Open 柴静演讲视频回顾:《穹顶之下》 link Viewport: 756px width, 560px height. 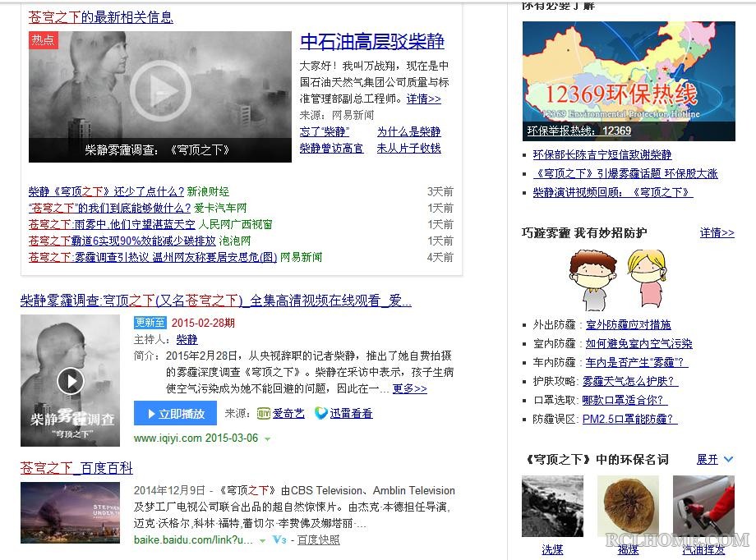point(613,192)
